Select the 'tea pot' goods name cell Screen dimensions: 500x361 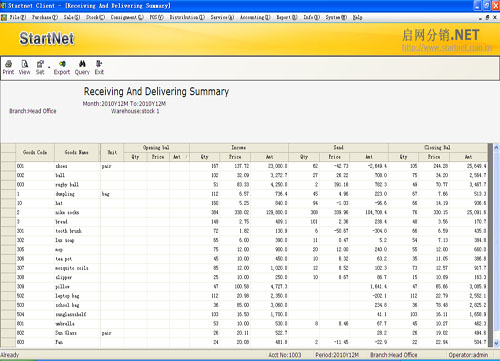[77, 259]
